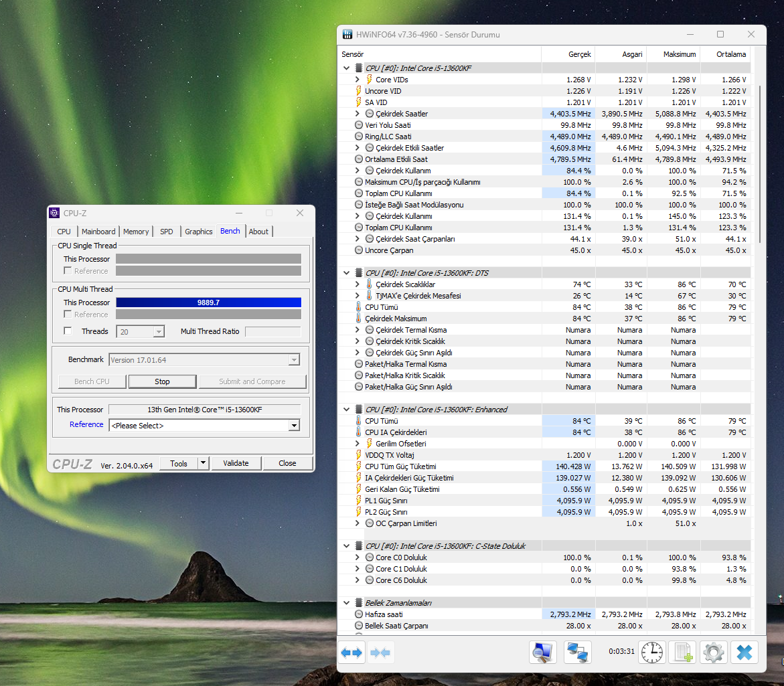Click the chip icon of CPU DTS group
Screen dimensions: 784x686
[358, 273]
